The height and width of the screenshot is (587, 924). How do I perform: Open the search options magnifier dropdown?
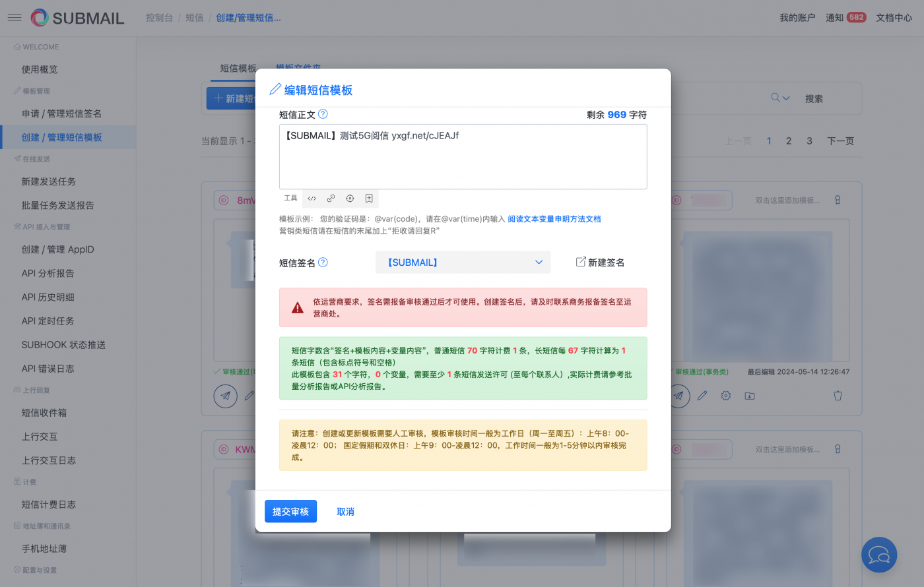point(780,98)
